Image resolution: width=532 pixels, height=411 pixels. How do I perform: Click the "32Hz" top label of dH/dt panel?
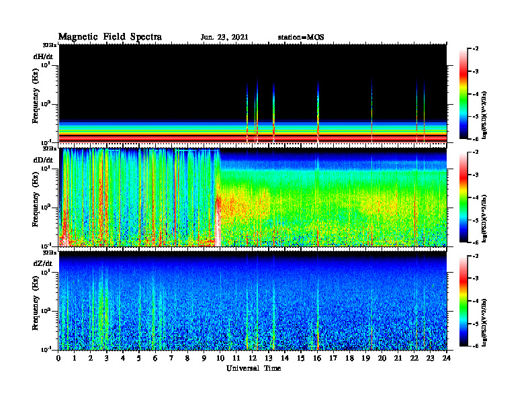pos(50,45)
